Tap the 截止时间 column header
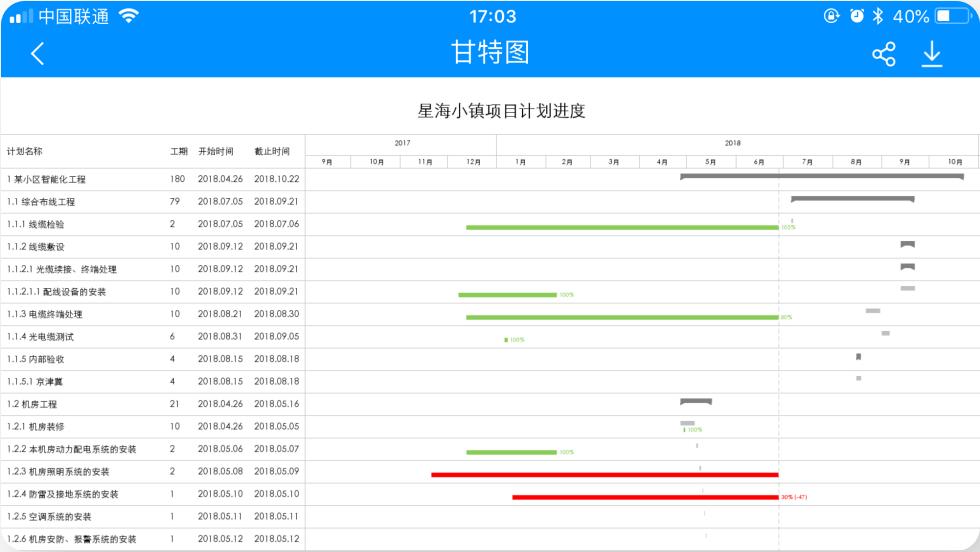This screenshot has width=980, height=552. 272,151
